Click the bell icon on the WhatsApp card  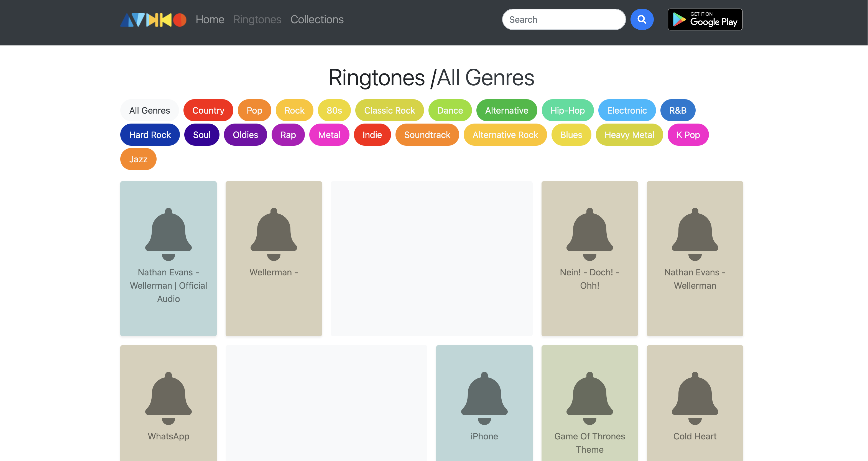click(168, 398)
